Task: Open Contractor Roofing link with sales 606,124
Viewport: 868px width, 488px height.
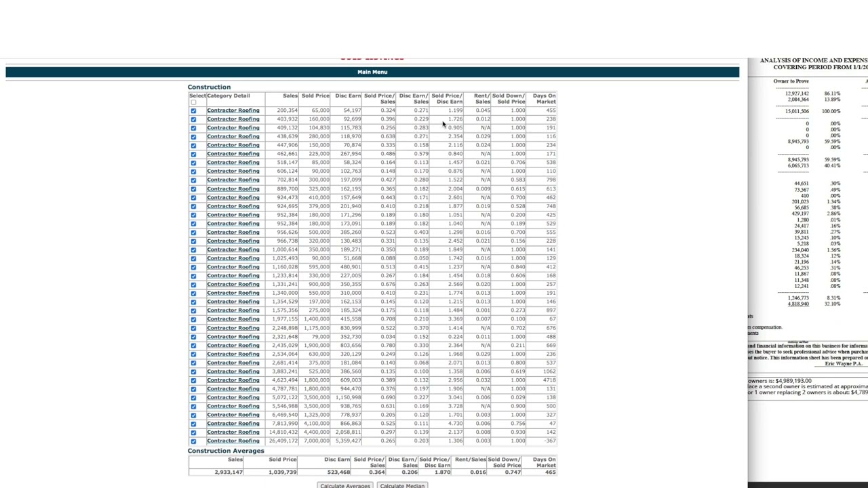Action: (233, 171)
